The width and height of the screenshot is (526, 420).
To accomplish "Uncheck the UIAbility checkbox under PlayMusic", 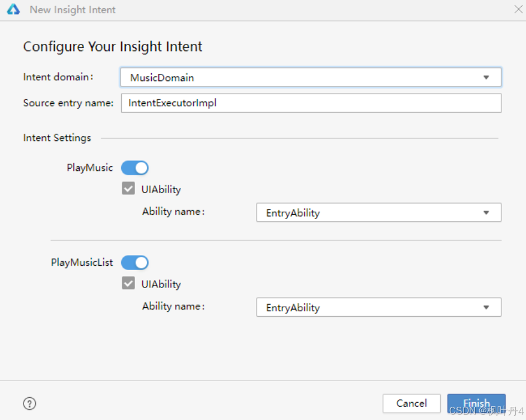I will coord(128,189).
